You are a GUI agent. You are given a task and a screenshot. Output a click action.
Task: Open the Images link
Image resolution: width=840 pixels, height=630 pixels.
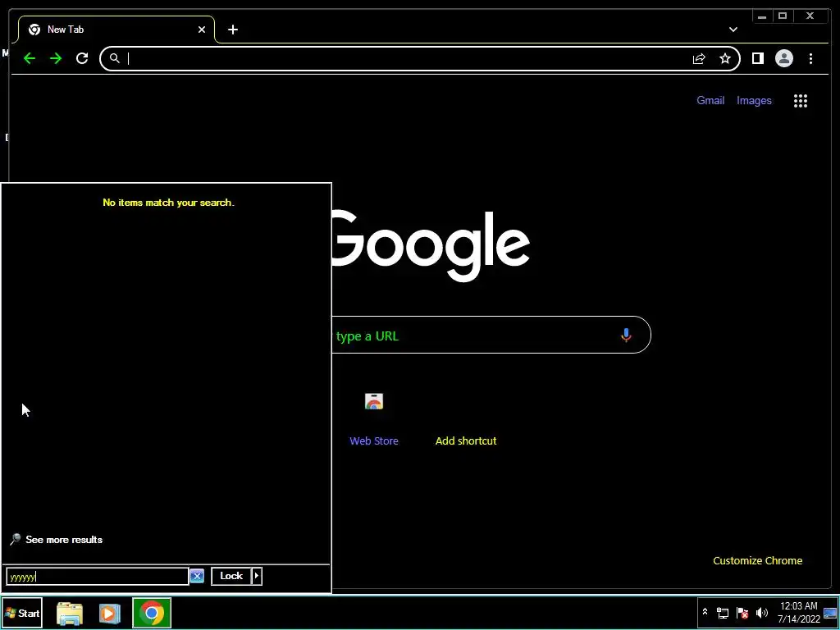[x=754, y=100]
